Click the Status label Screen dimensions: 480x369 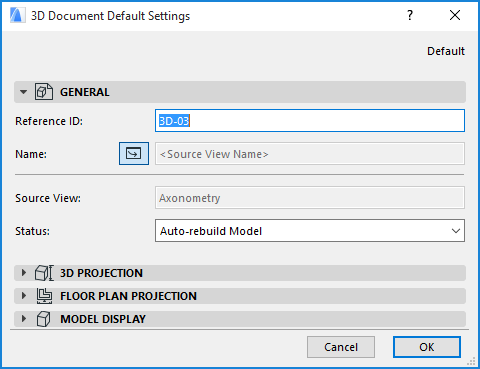coord(32,231)
